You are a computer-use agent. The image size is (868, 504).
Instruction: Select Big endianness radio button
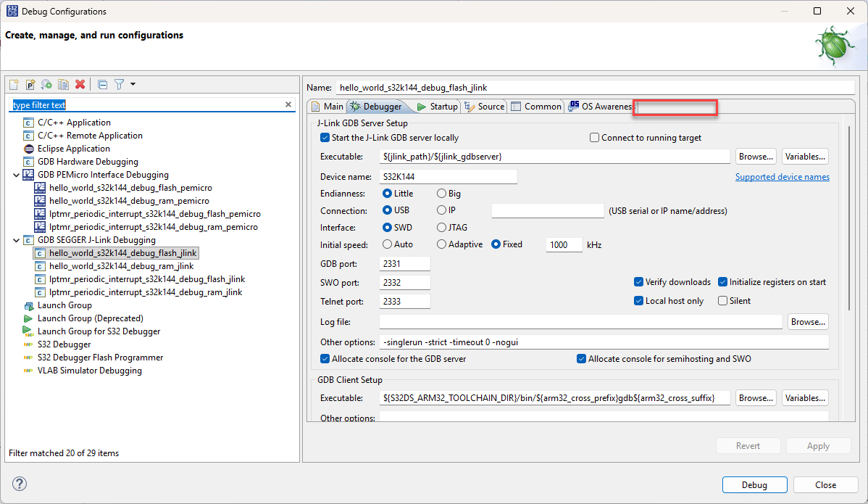(x=441, y=194)
